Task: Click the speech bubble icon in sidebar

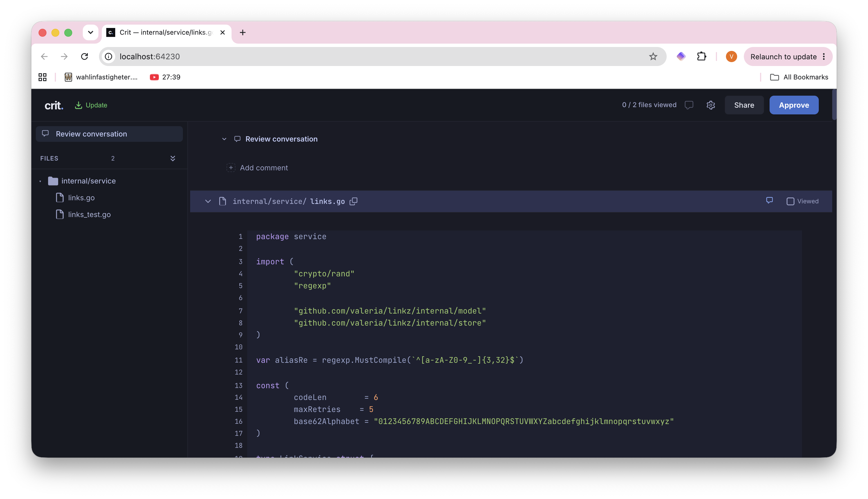Action: 45,133
